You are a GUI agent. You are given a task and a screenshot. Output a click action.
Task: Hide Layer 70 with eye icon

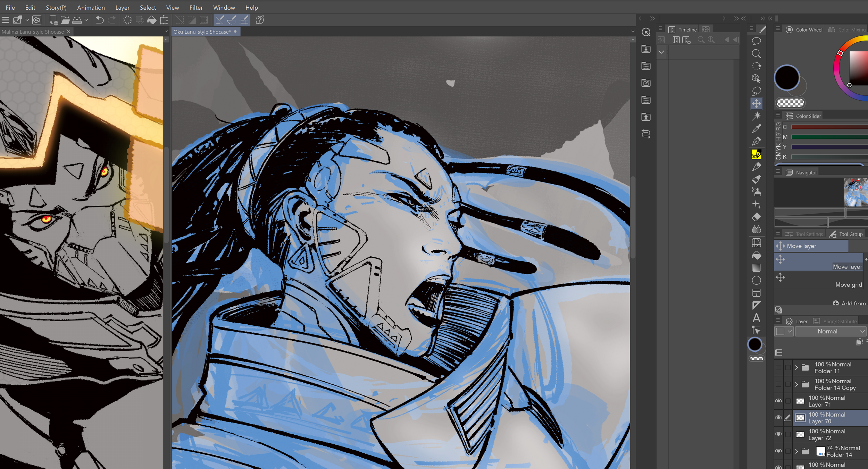click(778, 418)
